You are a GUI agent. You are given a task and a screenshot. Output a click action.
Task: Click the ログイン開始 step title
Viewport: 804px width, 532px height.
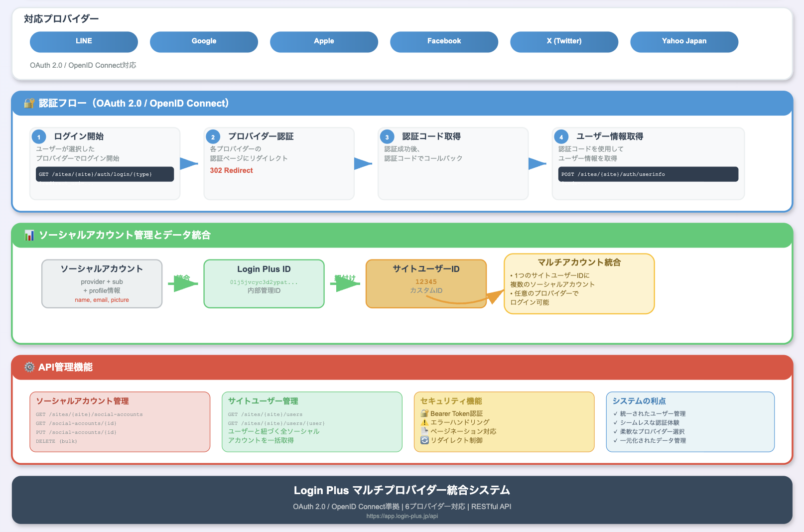79,136
